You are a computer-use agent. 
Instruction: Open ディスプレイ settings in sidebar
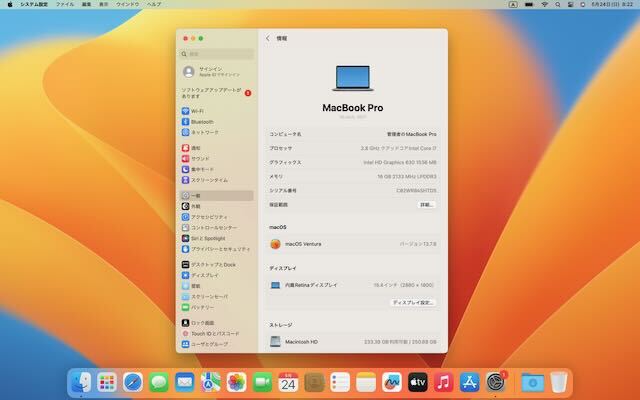click(x=217, y=275)
